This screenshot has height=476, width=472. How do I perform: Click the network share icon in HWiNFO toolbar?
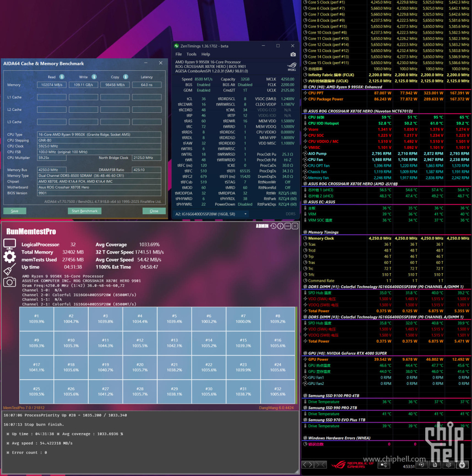(x=384, y=465)
